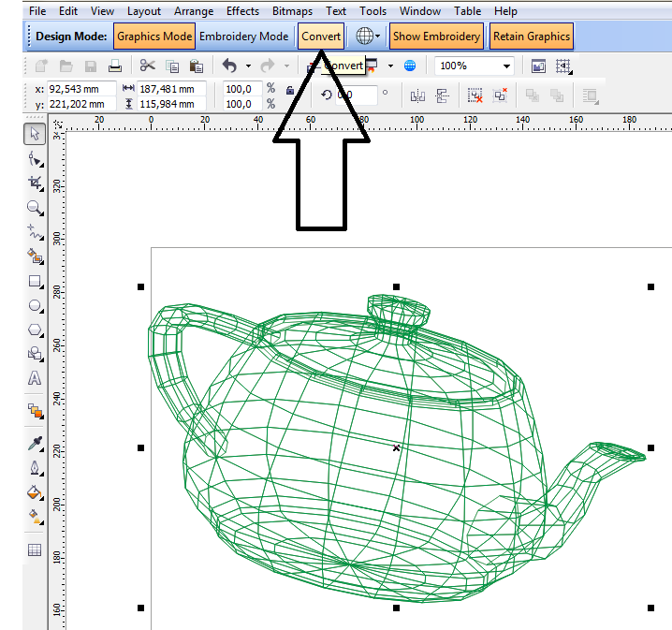
Task: Select the Table tool
Action: [35, 550]
